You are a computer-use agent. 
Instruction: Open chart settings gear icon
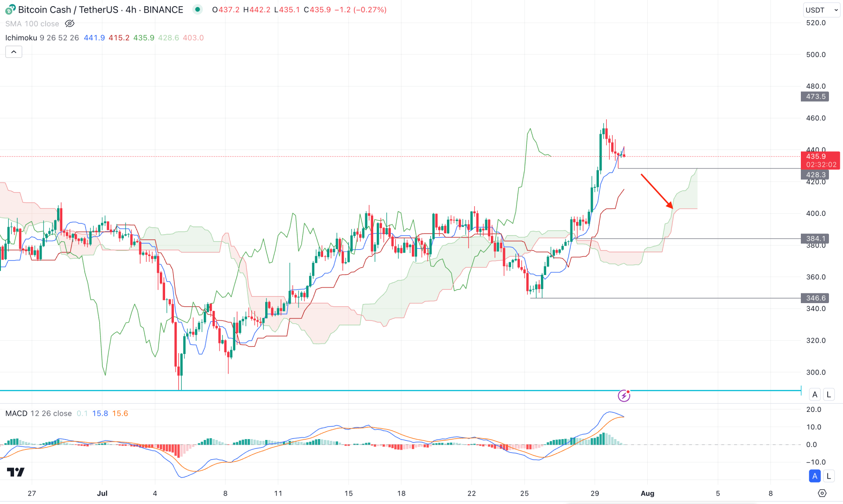pos(822,493)
